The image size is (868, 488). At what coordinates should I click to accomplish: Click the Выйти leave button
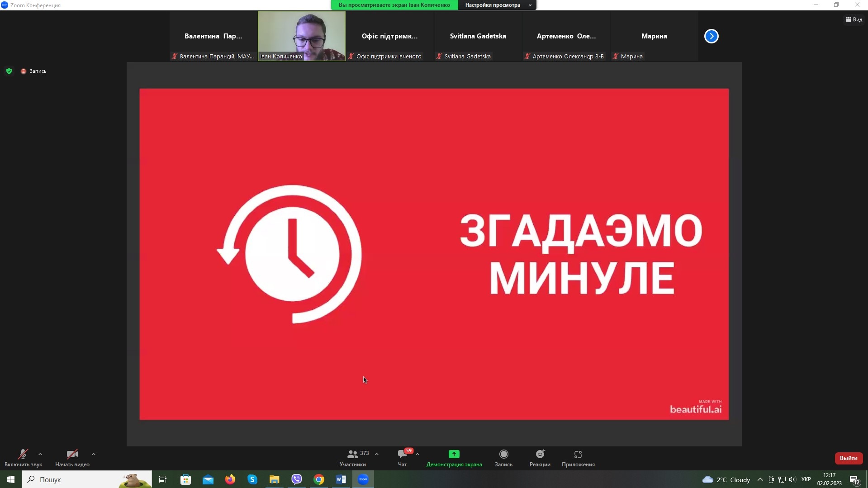[x=849, y=458]
